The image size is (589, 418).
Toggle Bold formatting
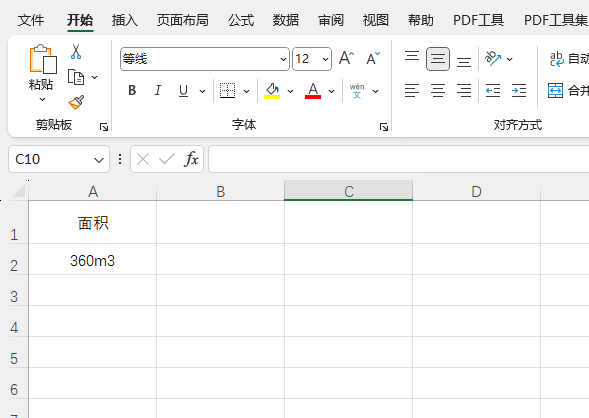coord(132,91)
